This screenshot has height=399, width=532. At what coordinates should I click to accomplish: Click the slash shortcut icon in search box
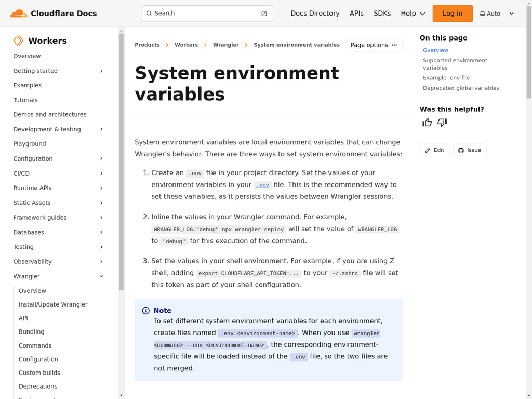click(x=264, y=14)
